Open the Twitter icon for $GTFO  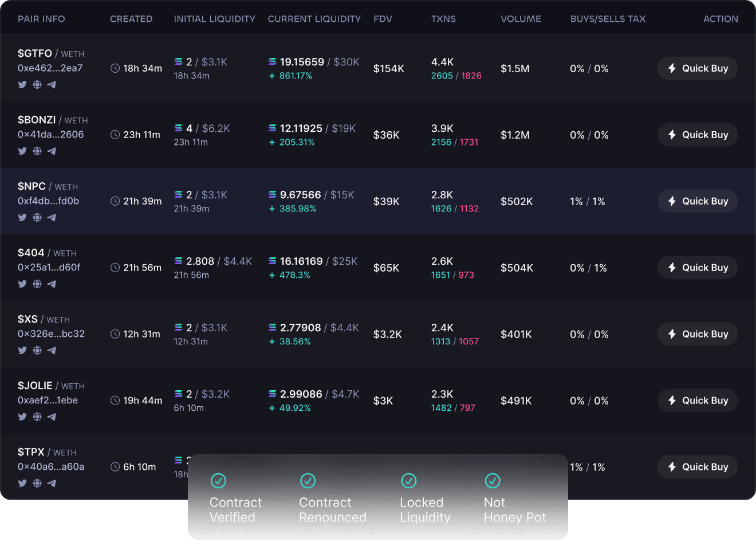(x=22, y=85)
